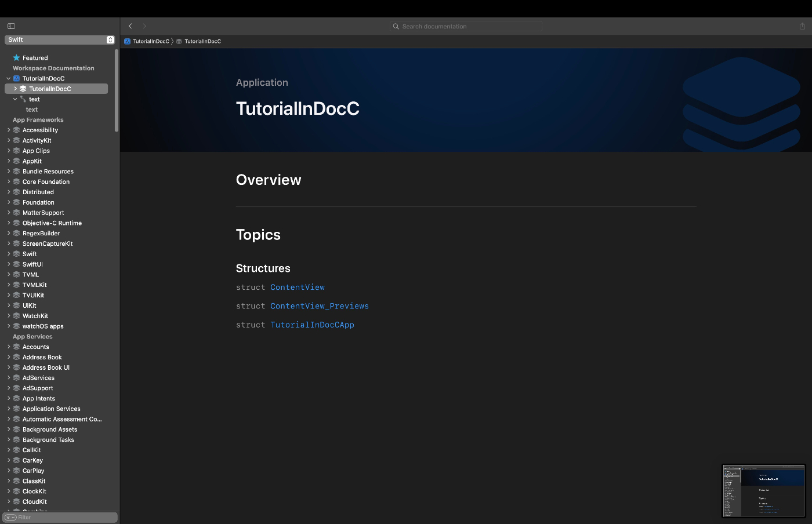812x524 pixels.
Task: Click the Search documentation field
Action: tap(466, 26)
